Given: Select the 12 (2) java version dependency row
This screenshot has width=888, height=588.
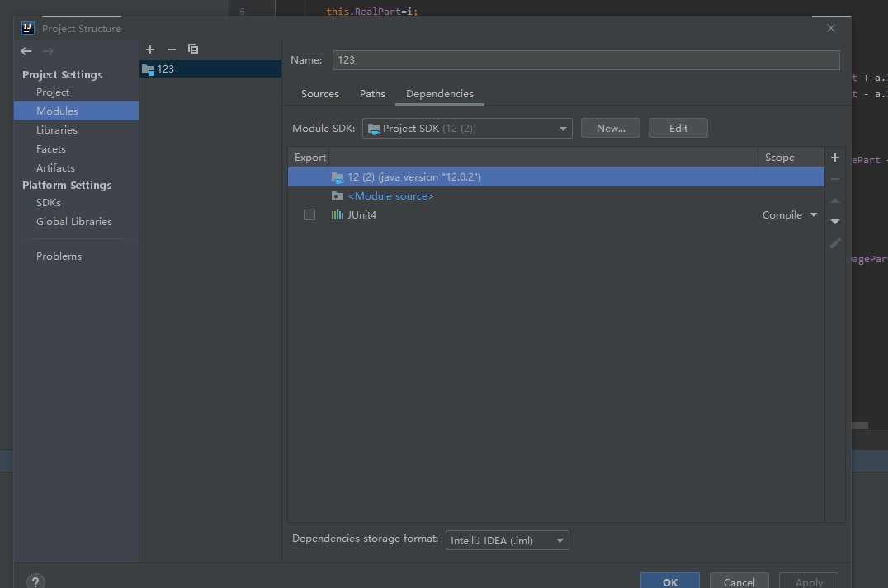Looking at the screenshot, I should [x=556, y=176].
